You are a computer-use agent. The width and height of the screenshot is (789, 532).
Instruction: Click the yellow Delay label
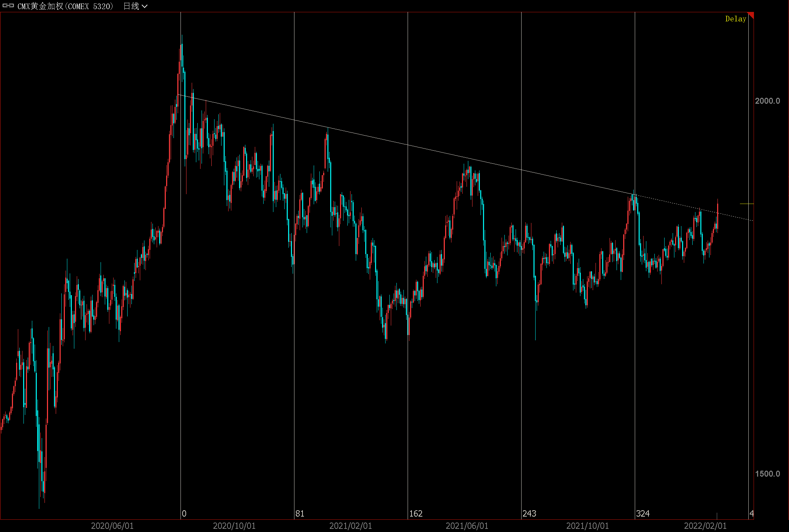(735, 19)
